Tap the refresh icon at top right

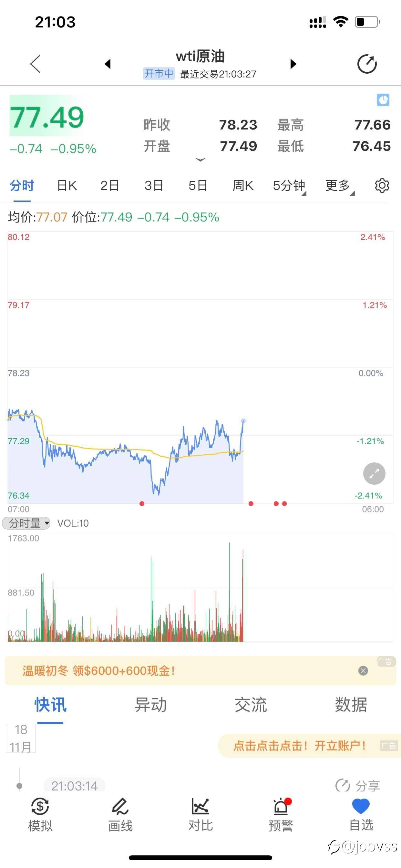tap(367, 64)
